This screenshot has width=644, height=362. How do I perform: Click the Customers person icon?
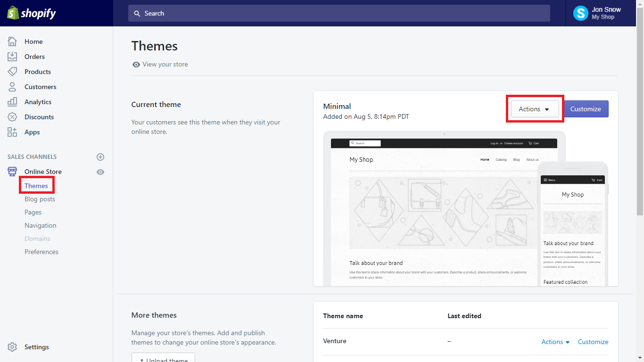point(12,87)
